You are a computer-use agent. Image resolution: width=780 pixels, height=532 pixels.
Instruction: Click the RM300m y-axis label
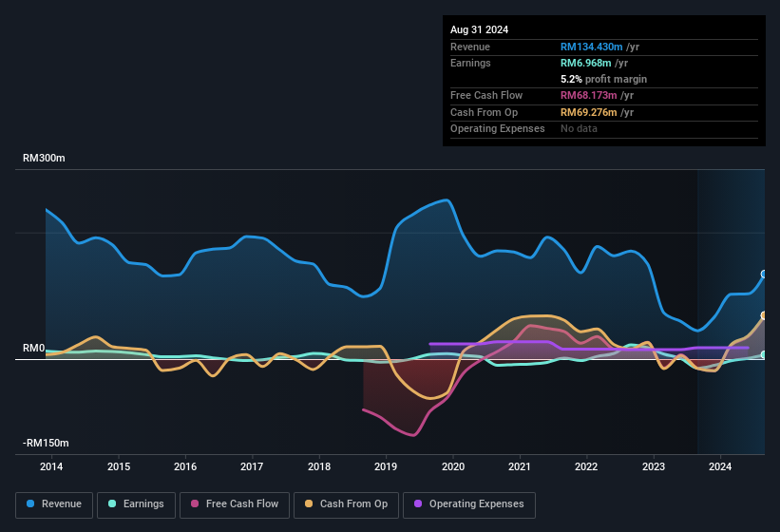point(44,158)
